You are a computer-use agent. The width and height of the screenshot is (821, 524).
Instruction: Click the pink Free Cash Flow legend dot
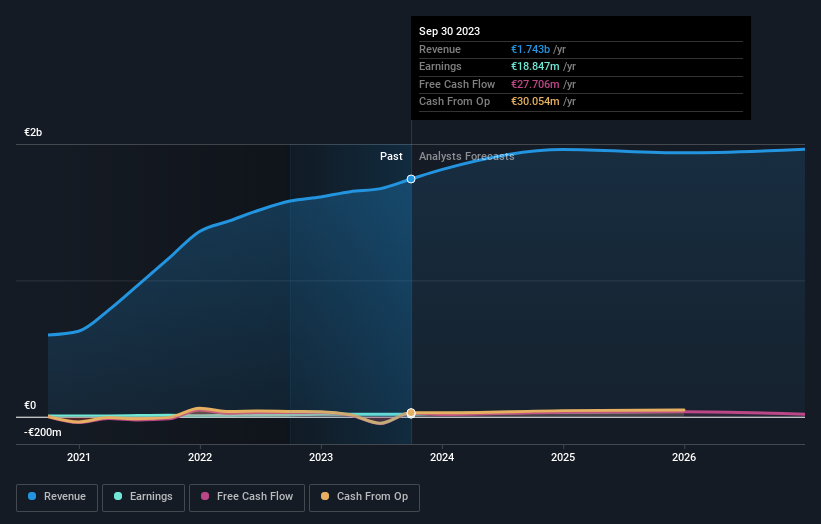pos(205,496)
